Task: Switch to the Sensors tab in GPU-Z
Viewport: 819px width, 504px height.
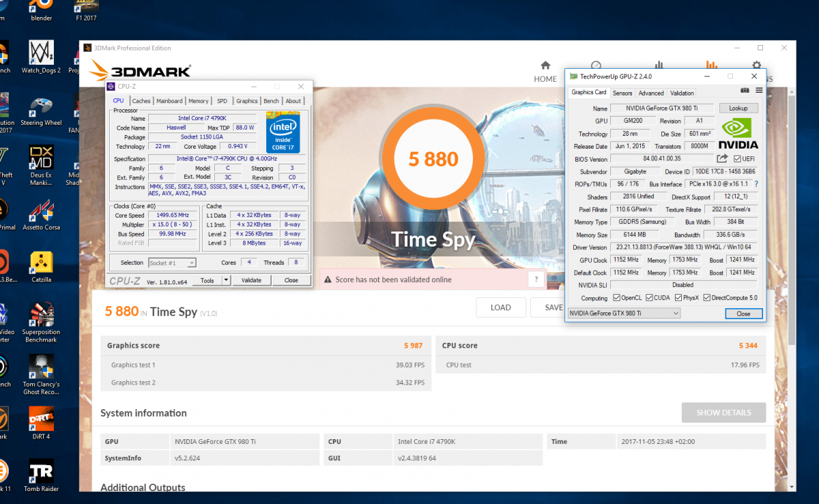Action: (622, 93)
